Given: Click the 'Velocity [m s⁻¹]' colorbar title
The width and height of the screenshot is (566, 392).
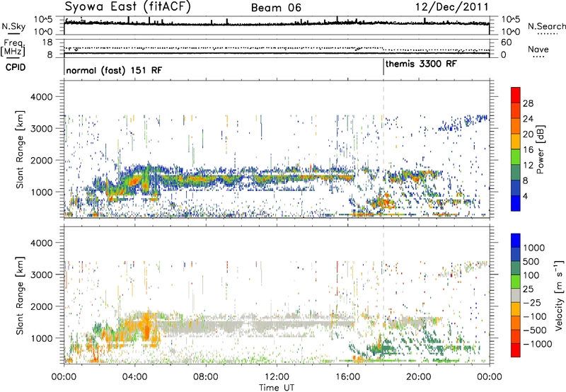Looking at the screenshot, I should point(559,295).
